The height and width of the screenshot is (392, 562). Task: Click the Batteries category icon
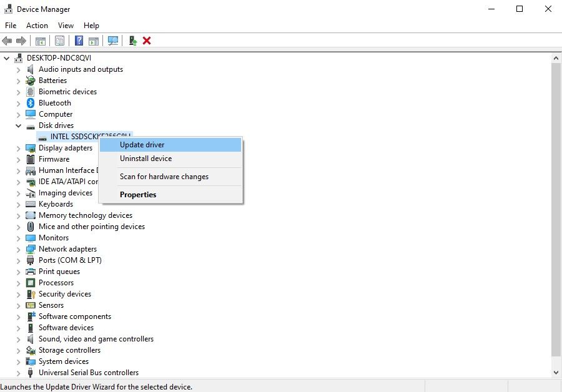[x=31, y=81]
